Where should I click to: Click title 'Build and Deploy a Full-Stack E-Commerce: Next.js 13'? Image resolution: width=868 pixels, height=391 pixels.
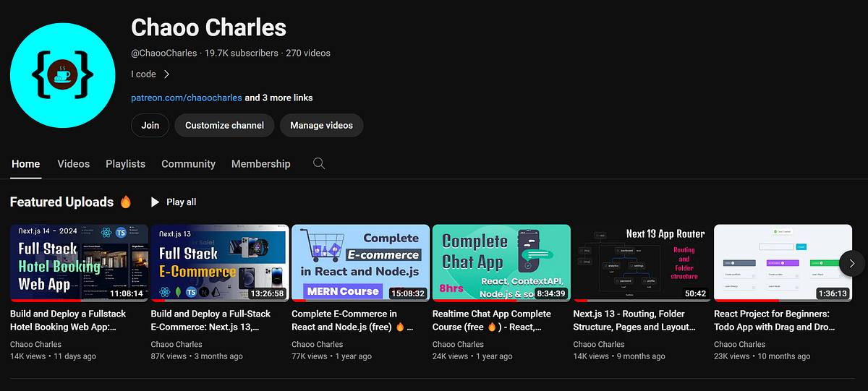pos(210,320)
